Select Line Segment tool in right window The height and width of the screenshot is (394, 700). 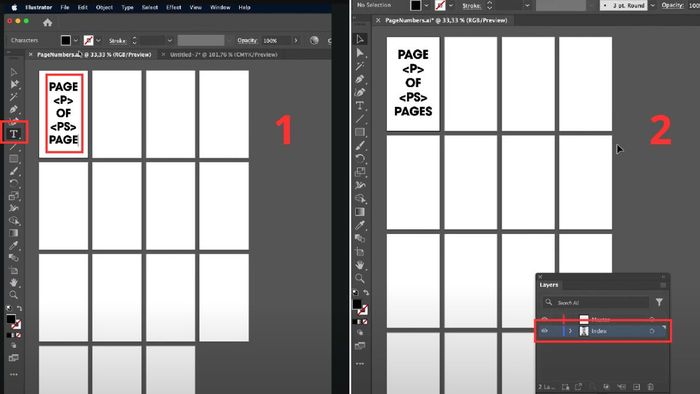[x=360, y=119]
